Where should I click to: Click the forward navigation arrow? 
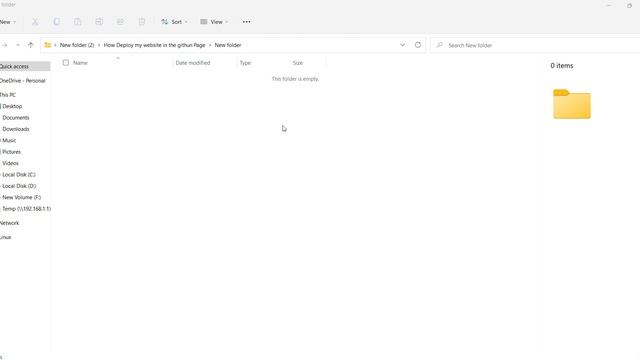[x=5, y=45]
